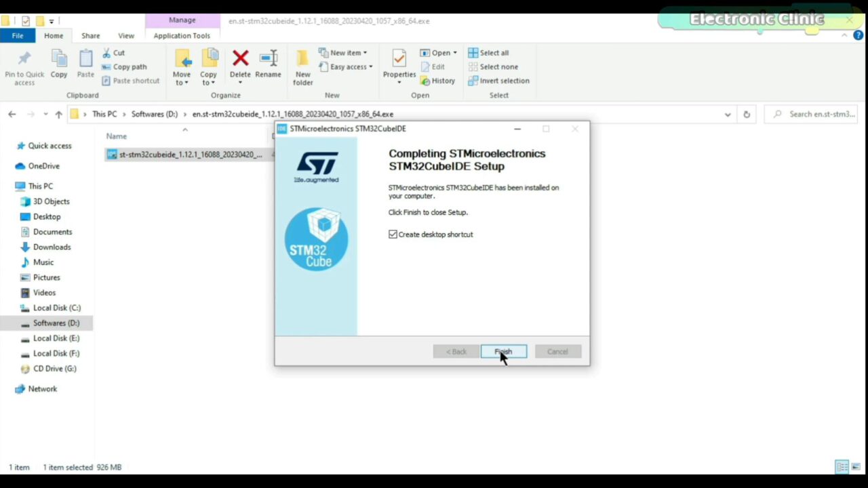The height and width of the screenshot is (488, 868).
Task: Open the Application Tools tab
Action: tap(182, 36)
